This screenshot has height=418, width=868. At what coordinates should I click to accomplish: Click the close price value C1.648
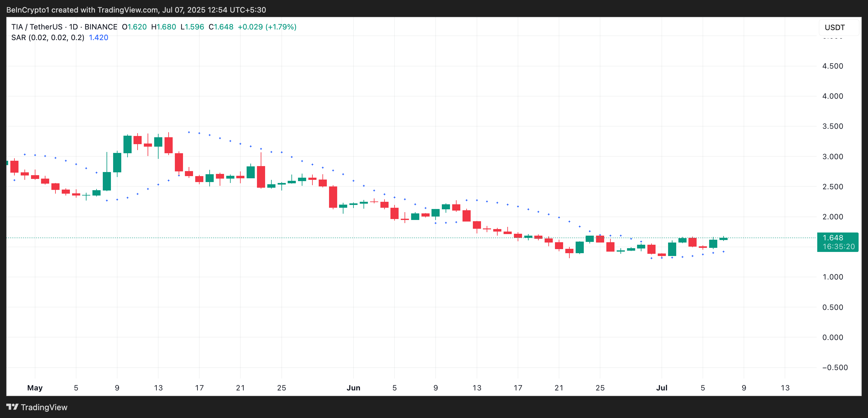point(221,27)
